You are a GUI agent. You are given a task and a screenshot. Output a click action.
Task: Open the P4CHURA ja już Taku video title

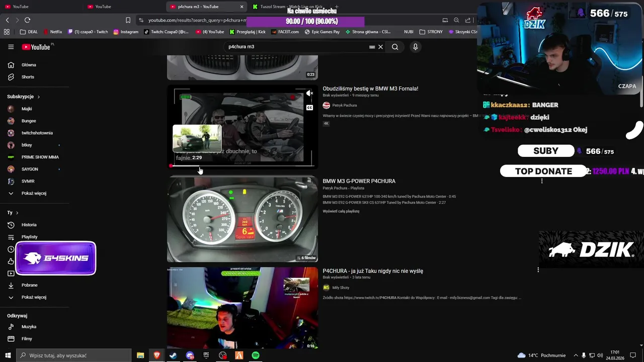click(373, 271)
